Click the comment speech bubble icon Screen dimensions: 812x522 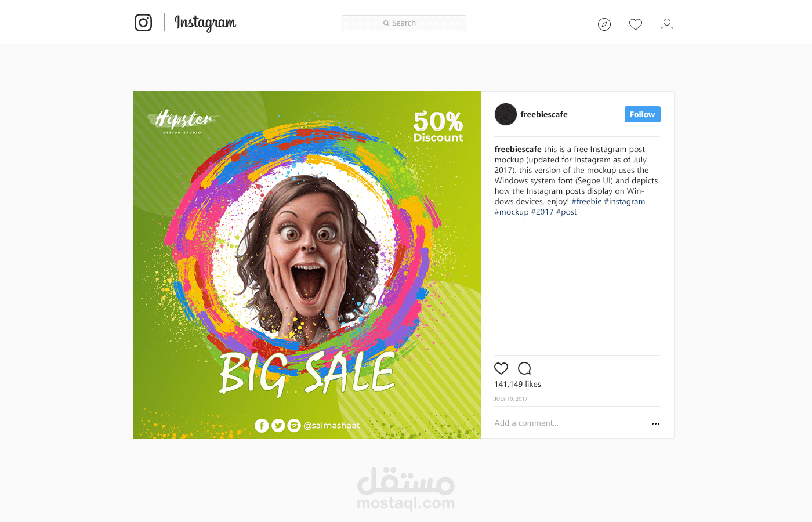click(524, 368)
